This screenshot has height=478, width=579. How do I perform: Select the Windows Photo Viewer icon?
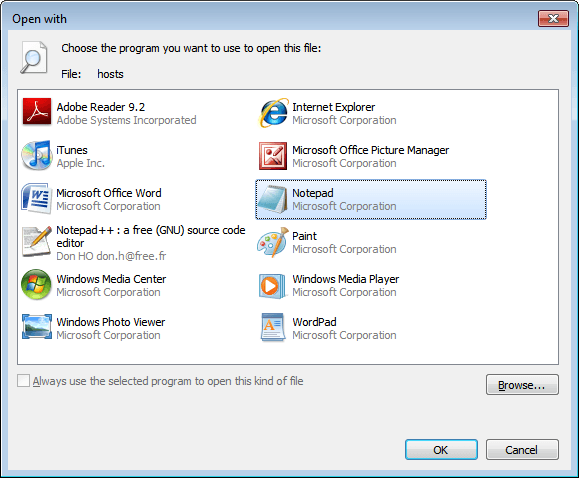click(x=37, y=327)
